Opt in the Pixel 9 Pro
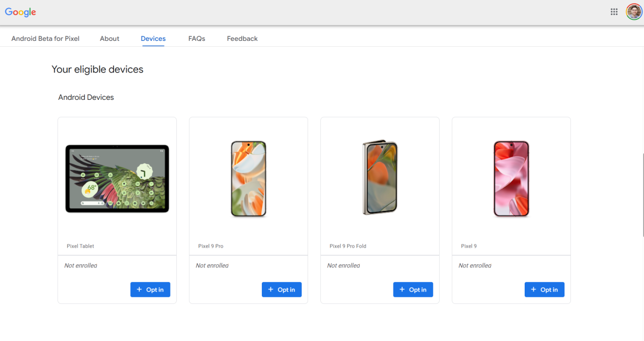 click(x=282, y=289)
